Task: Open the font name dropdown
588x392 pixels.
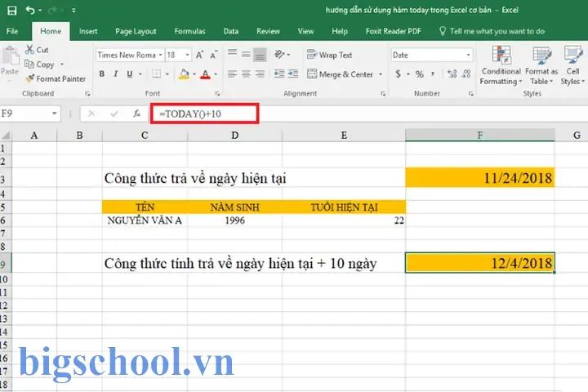Action: 160,55
